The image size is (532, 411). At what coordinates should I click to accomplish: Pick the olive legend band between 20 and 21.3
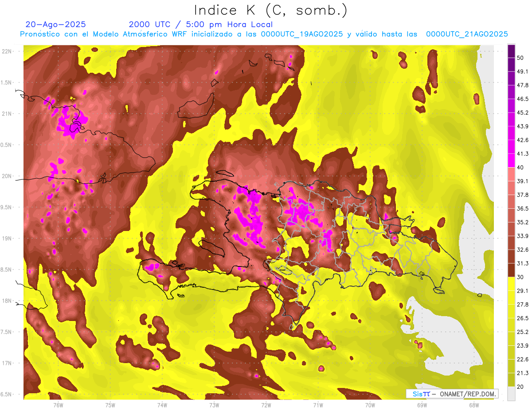[x=511, y=380]
